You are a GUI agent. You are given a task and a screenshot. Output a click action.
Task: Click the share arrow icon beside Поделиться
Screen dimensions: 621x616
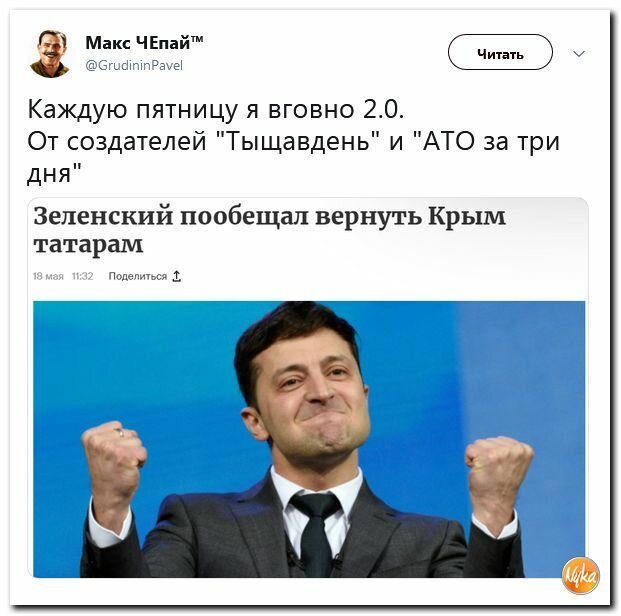pos(177,276)
